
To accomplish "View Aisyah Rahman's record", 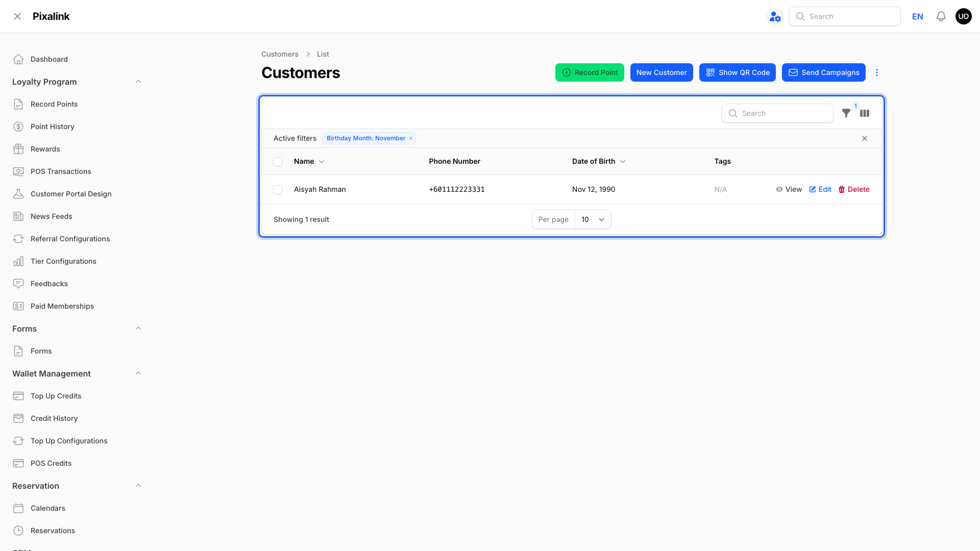I will [x=789, y=189].
